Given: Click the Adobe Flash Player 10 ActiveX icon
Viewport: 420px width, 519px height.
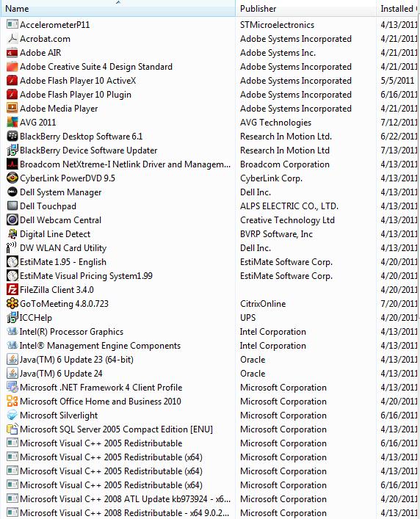Looking at the screenshot, I should (x=12, y=81).
